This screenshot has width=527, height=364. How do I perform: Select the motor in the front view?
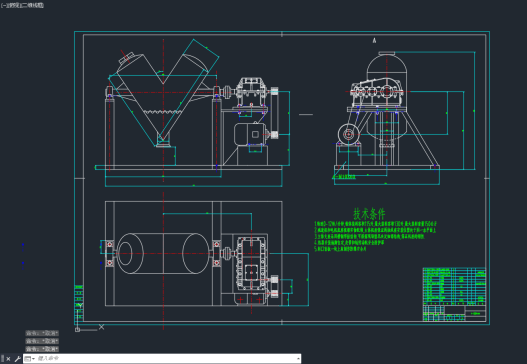coord(252,134)
